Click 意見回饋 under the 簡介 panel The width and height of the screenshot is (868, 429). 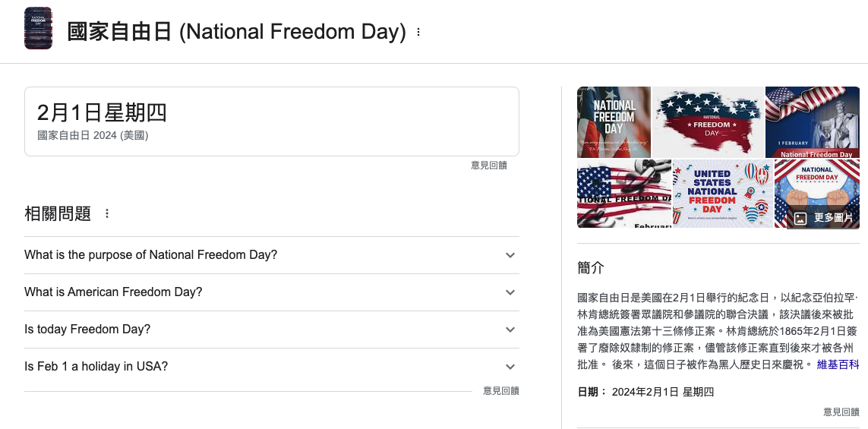pyautogui.click(x=841, y=412)
